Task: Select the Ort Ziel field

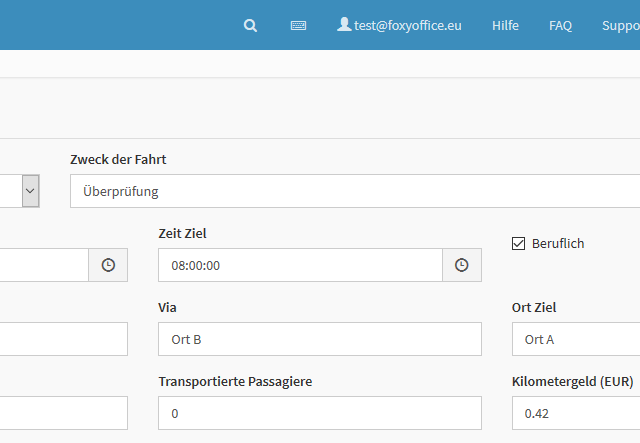Action: 576,339
